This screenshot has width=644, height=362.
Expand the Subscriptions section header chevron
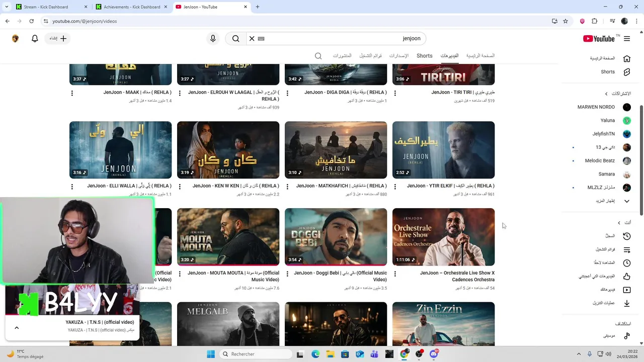tap(606, 94)
